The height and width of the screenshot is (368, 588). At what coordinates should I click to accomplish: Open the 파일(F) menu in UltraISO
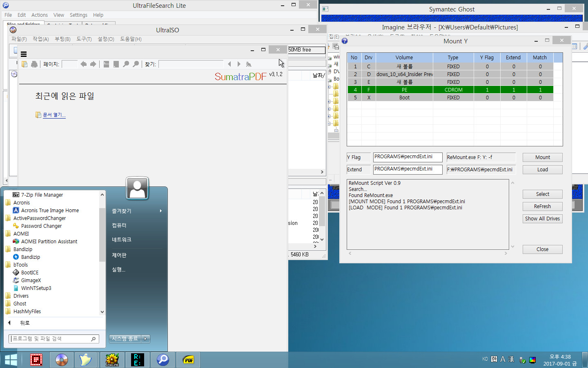19,39
